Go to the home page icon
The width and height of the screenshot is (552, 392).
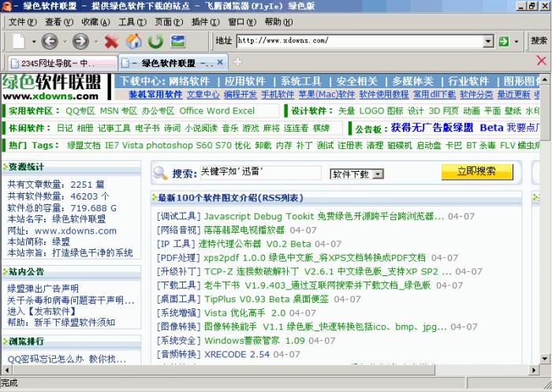(x=134, y=41)
